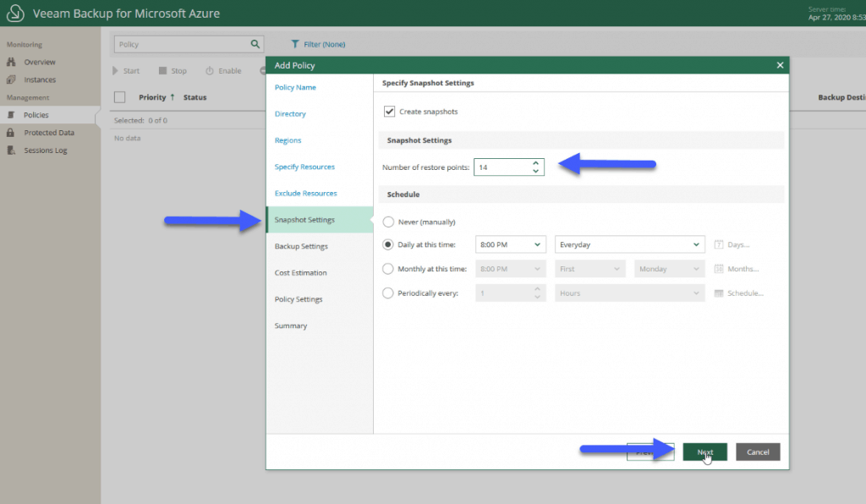Click the Start play icon
The image size is (866, 504).
[x=115, y=71]
